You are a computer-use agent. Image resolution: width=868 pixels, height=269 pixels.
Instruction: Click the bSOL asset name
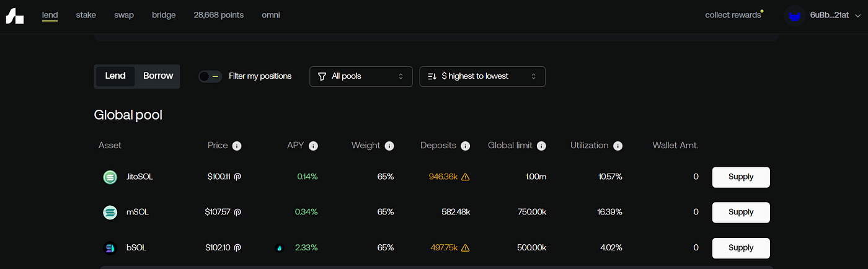click(136, 247)
